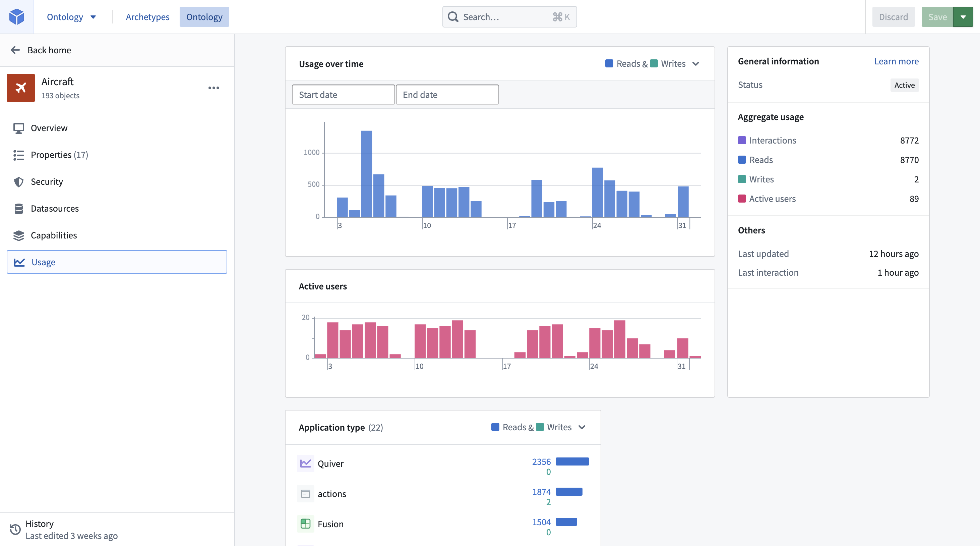The height and width of the screenshot is (546, 980).
Task: Open Properties (17) section
Action: pyautogui.click(x=117, y=155)
